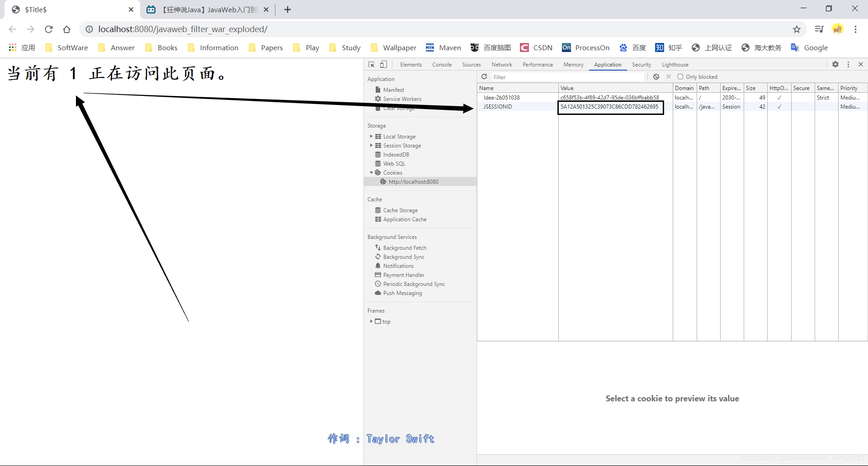This screenshot has height=466, width=868.
Task: Toggle the device toolbar icon
Action: point(383,65)
